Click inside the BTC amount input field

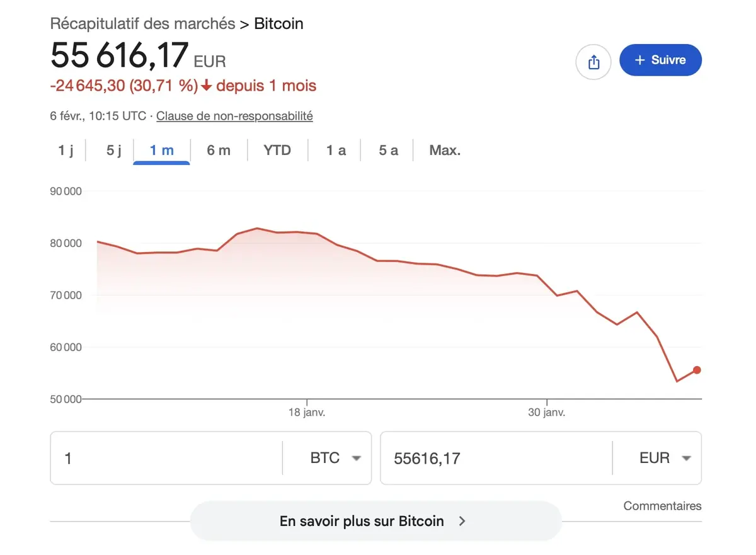[157, 458]
